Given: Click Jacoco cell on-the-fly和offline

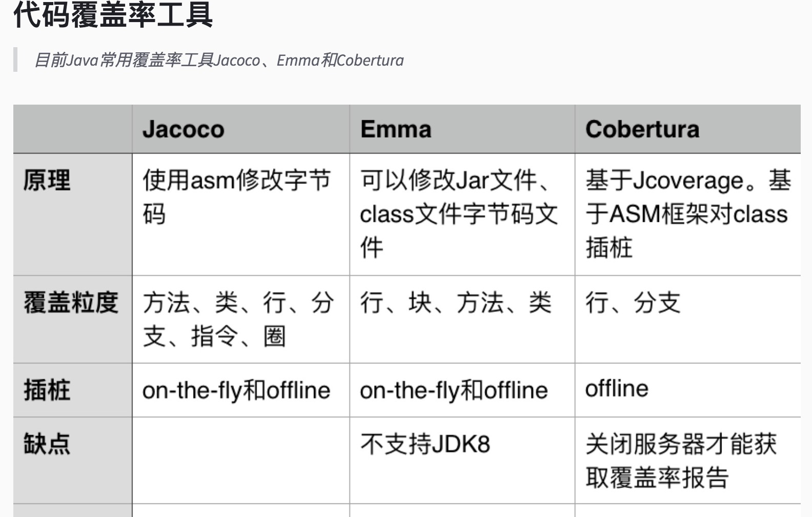Looking at the screenshot, I should (241, 390).
